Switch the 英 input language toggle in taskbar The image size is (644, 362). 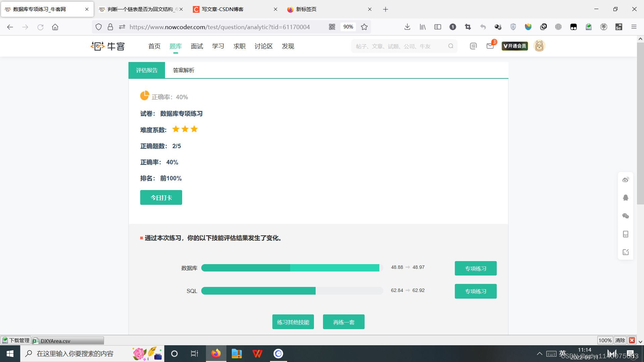(x=563, y=353)
